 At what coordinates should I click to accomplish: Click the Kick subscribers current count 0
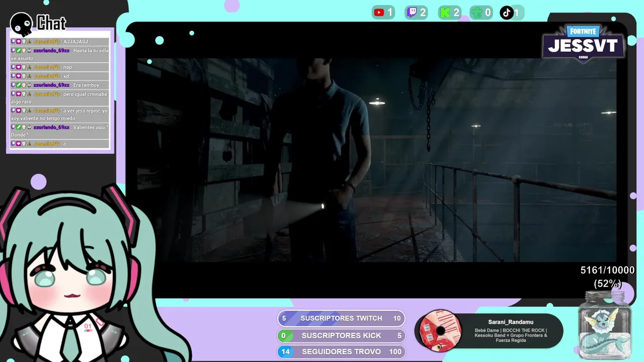coord(284,335)
